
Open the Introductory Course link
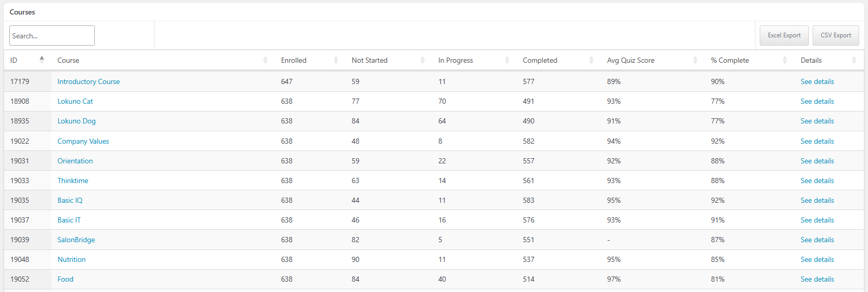(x=89, y=81)
